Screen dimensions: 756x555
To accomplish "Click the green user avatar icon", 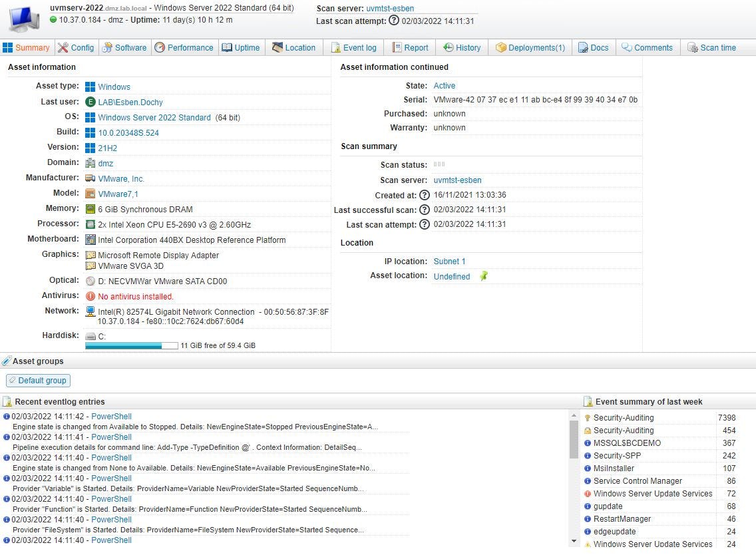I will pyautogui.click(x=90, y=102).
